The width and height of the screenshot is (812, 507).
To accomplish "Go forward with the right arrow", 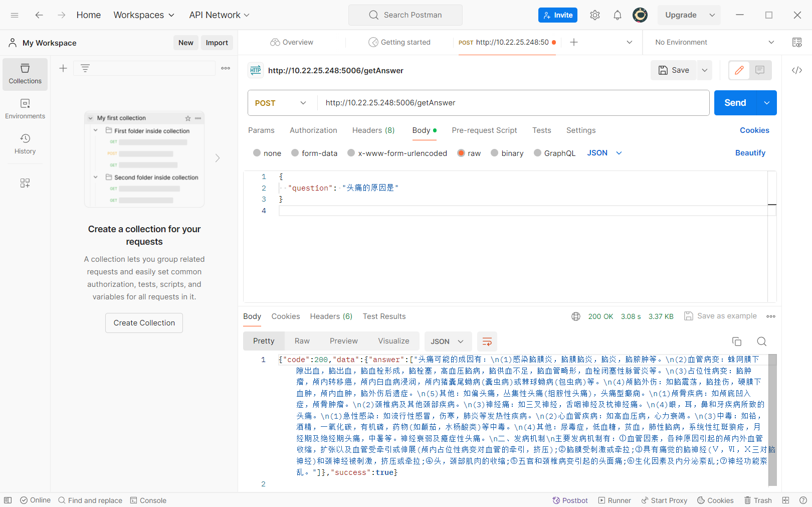I will click(61, 15).
